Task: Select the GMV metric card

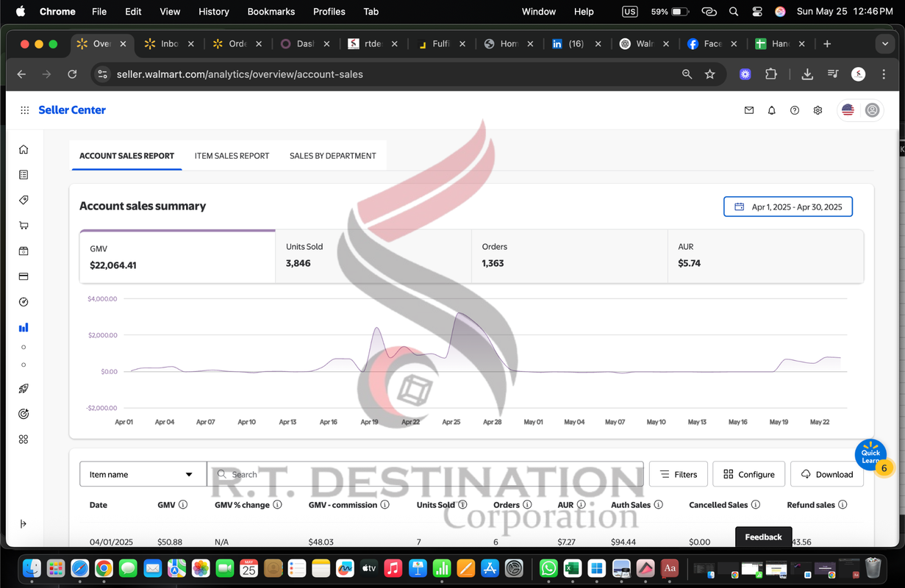Action: coord(177,257)
